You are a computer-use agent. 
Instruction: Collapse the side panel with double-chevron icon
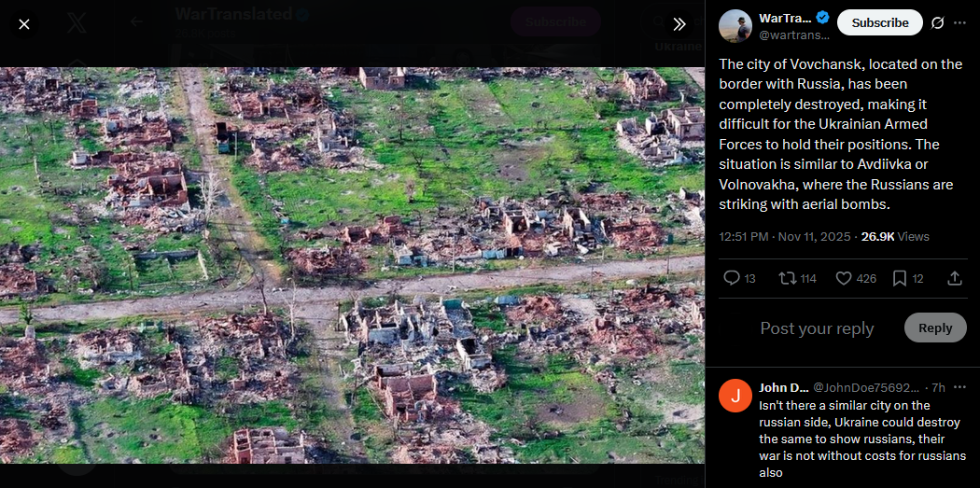point(679,24)
